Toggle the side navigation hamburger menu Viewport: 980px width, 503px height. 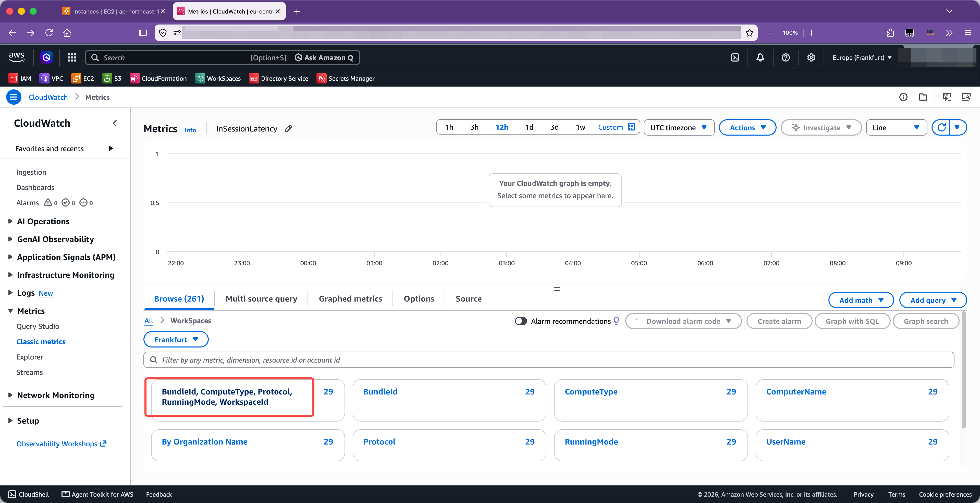[14, 97]
